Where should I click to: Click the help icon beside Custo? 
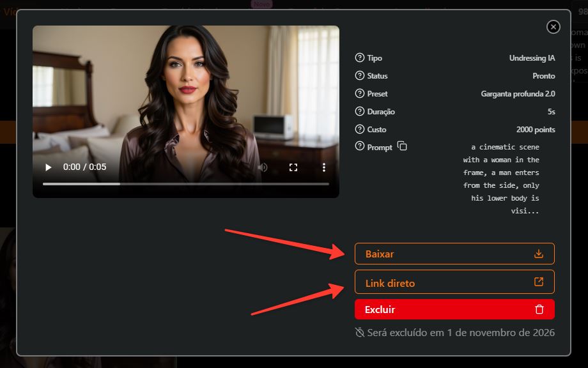pos(360,129)
